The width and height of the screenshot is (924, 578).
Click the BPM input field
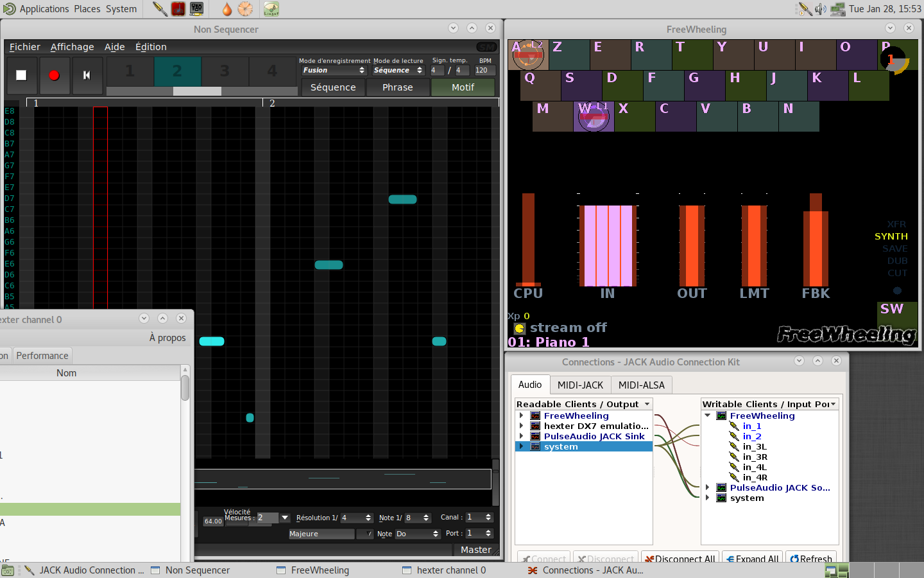pos(484,70)
